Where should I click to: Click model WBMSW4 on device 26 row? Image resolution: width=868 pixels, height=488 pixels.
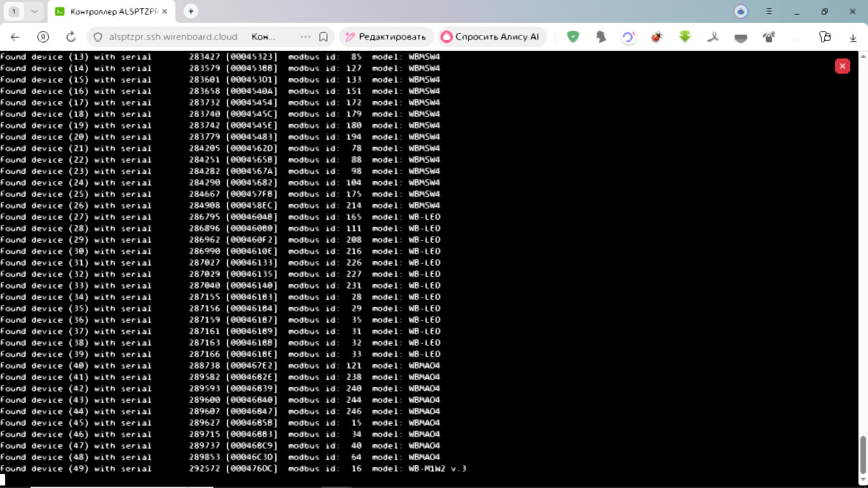click(x=424, y=205)
